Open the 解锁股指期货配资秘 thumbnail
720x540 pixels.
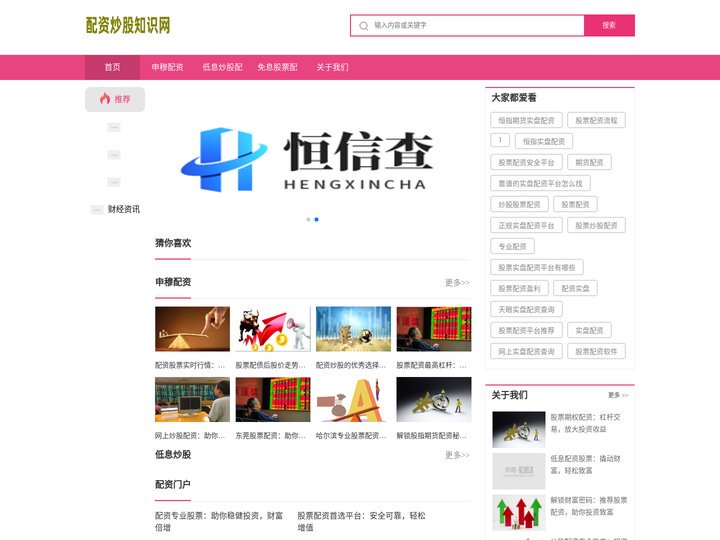click(x=434, y=399)
